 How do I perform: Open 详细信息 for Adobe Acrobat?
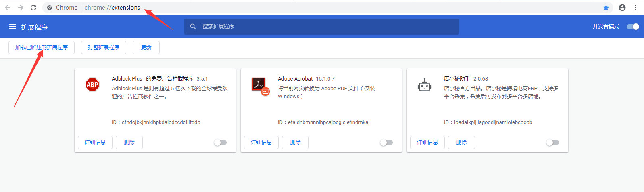point(261,142)
